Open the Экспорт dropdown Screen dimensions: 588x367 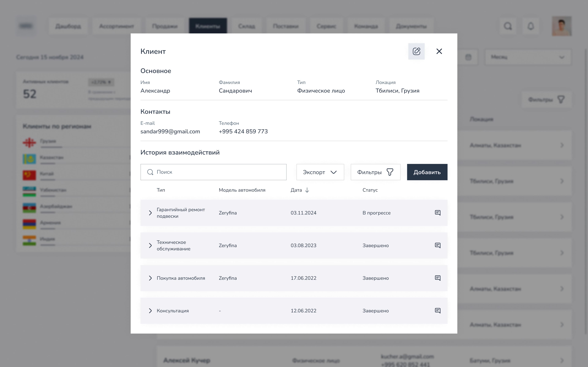coord(320,172)
